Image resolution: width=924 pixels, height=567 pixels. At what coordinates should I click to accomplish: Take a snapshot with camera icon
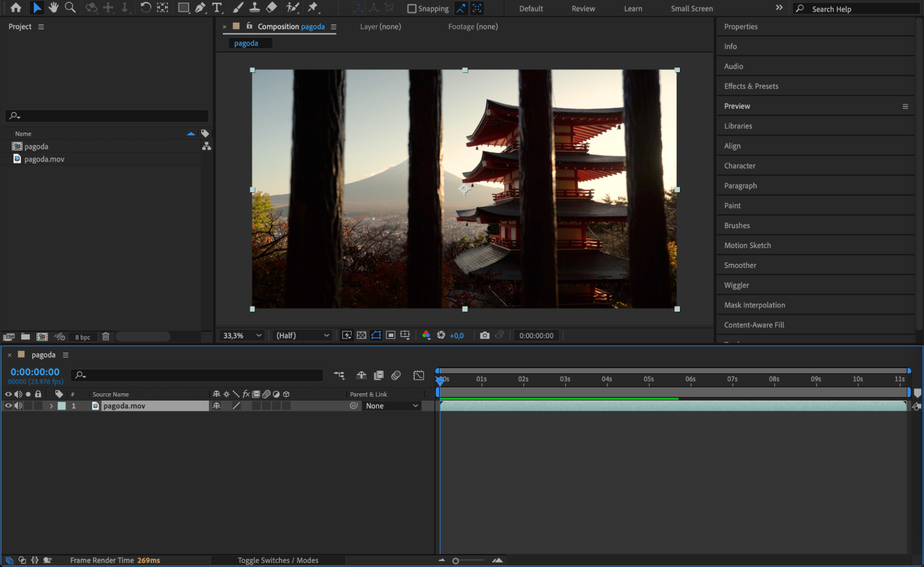click(484, 335)
